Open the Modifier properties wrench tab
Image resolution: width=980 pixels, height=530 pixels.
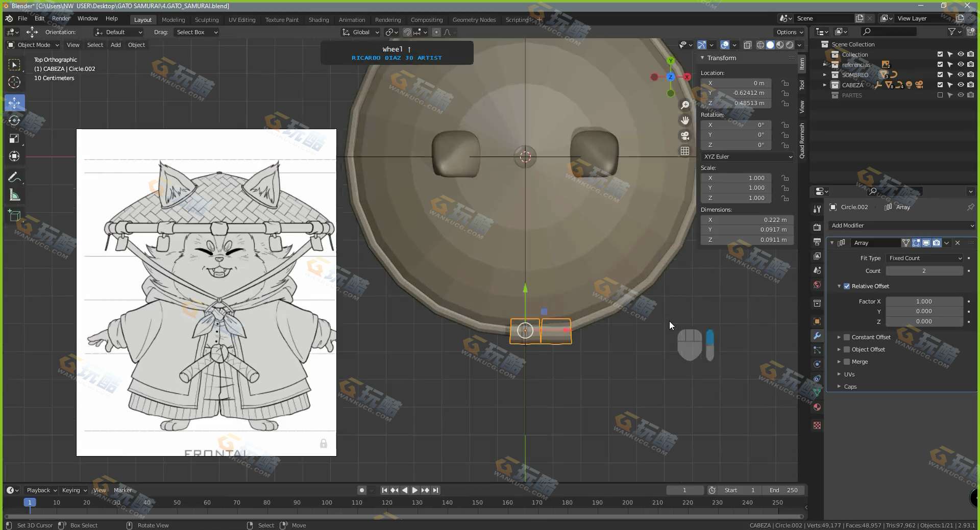(x=817, y=336)
